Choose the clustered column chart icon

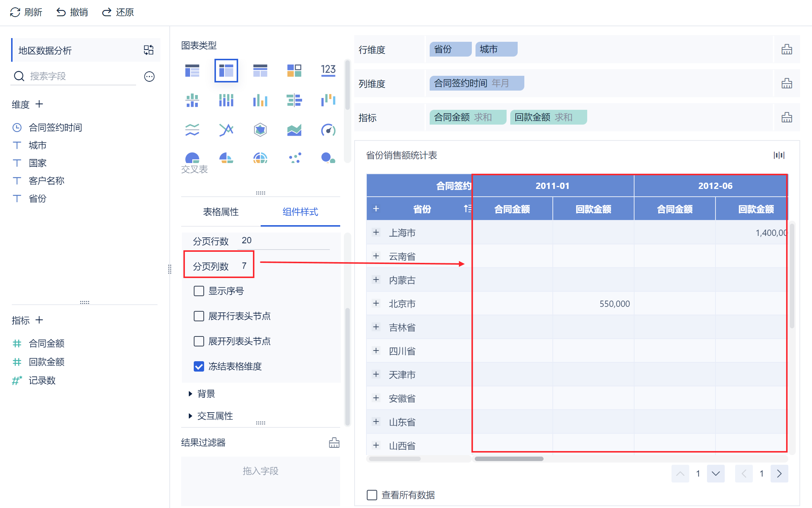pyautogui.click(x=260, y=100)
